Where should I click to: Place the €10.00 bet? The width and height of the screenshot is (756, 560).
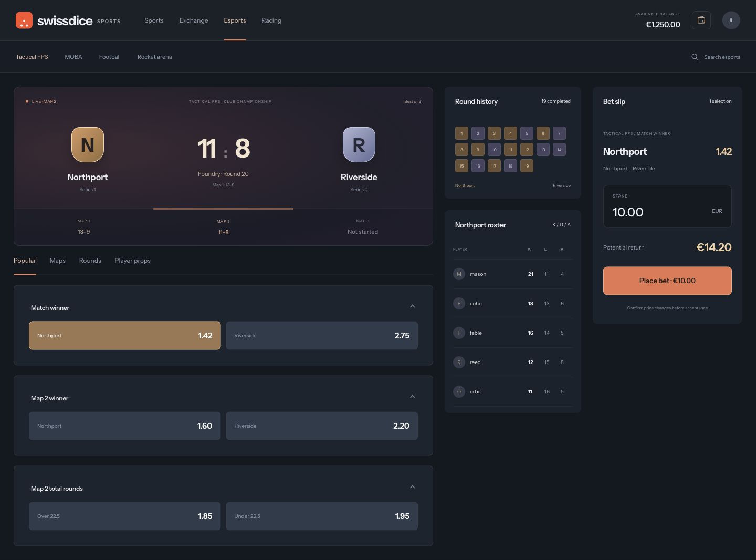667,281
